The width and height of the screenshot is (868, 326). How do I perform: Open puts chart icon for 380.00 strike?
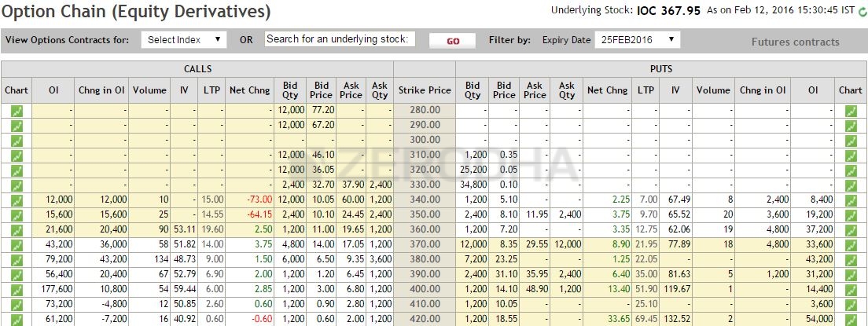[x=850, y=260]
